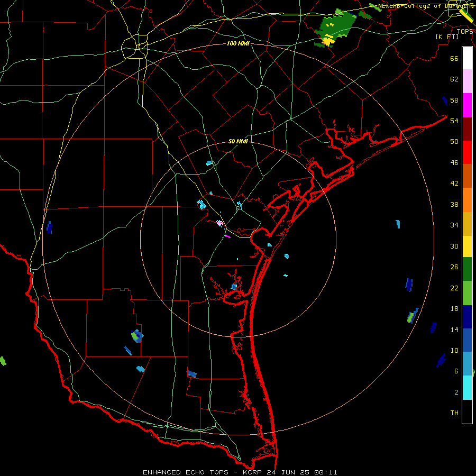Viewport: 476px width, 476px height.
Task: Click the "100 NMI" range ring label
Action: click(238, 43)
